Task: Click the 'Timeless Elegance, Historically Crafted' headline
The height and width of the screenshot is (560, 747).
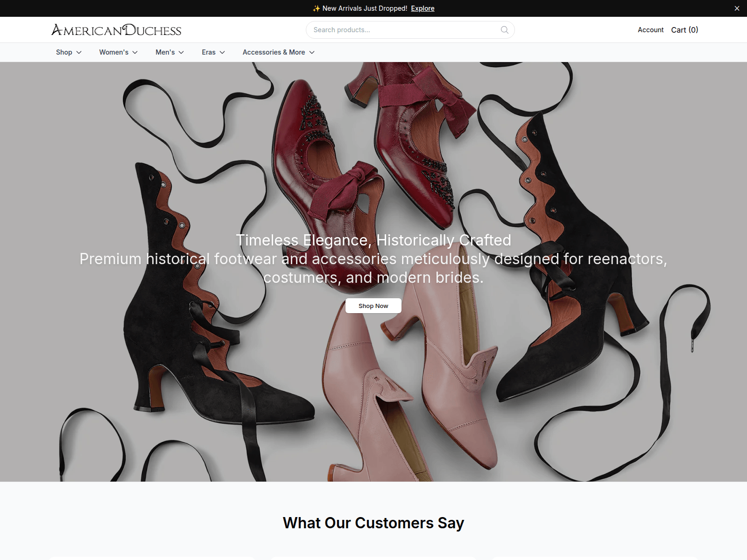Action: 373,240
